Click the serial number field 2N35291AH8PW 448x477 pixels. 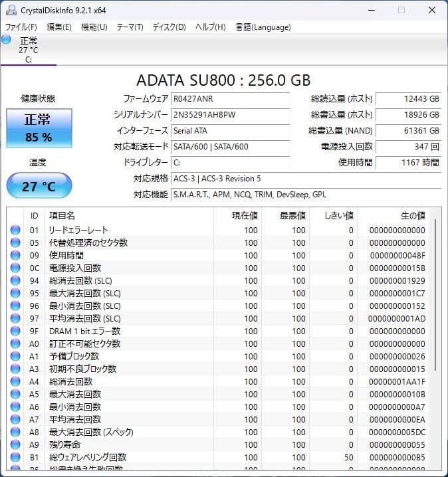[230, 115]
